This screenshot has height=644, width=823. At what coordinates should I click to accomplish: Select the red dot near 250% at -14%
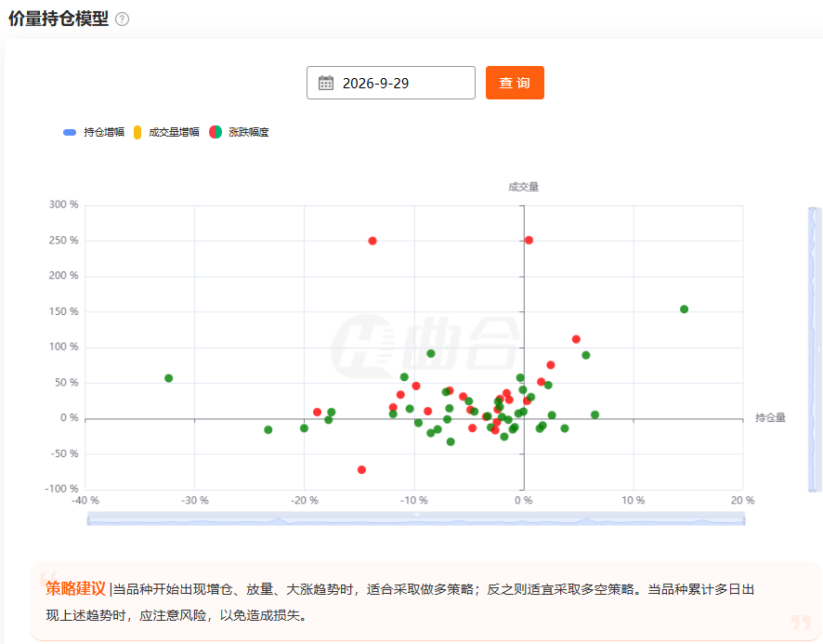coord(372,241)
